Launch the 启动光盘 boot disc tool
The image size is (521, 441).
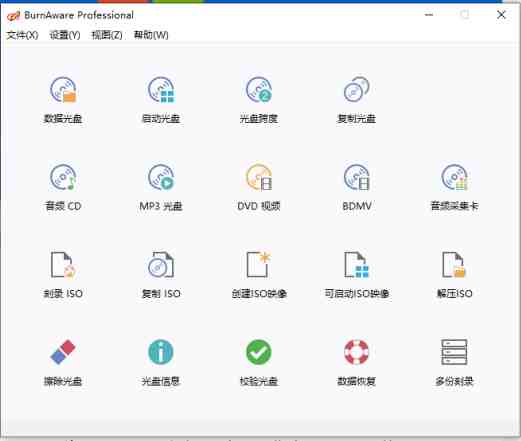pos(161,100)
